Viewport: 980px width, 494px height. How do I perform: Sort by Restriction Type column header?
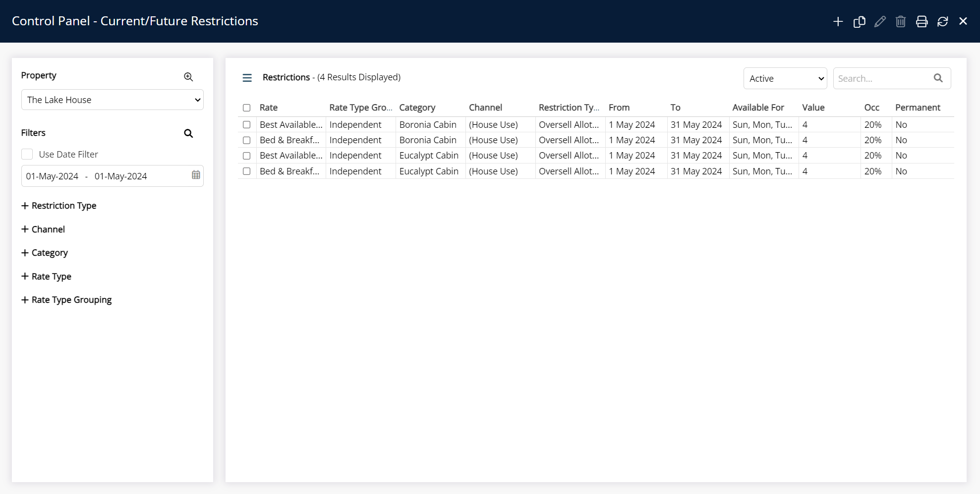(569, 108)
